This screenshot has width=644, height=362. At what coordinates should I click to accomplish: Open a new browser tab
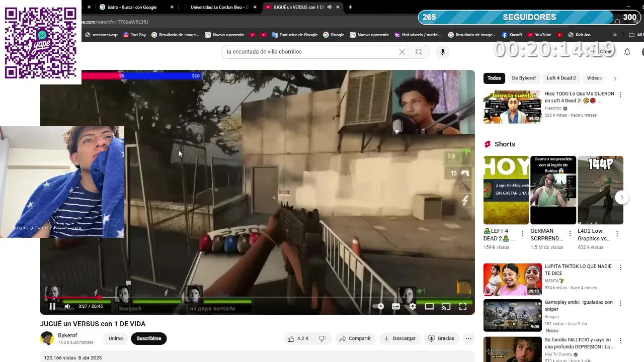pyautogui.click(x=350, y=7)
